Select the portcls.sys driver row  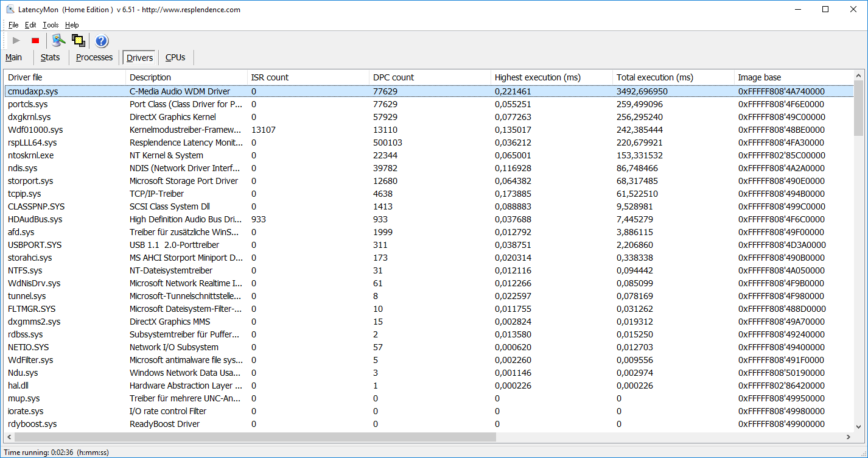tap(429, 104)
